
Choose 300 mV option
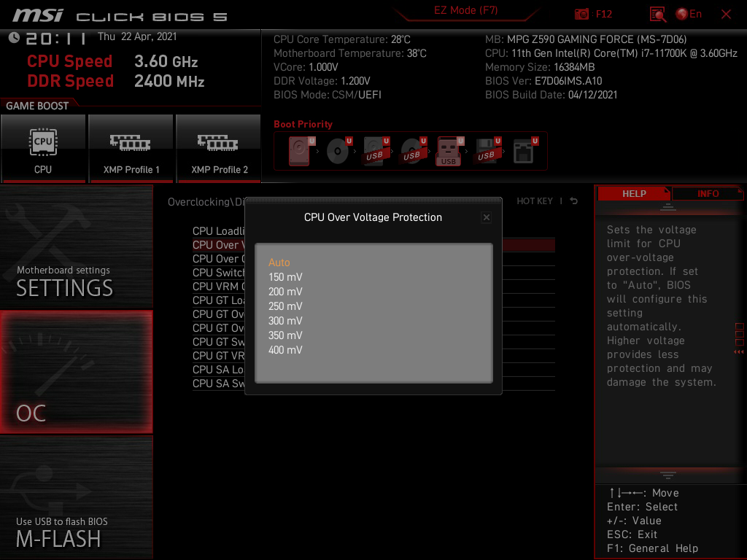coord(285,321)
